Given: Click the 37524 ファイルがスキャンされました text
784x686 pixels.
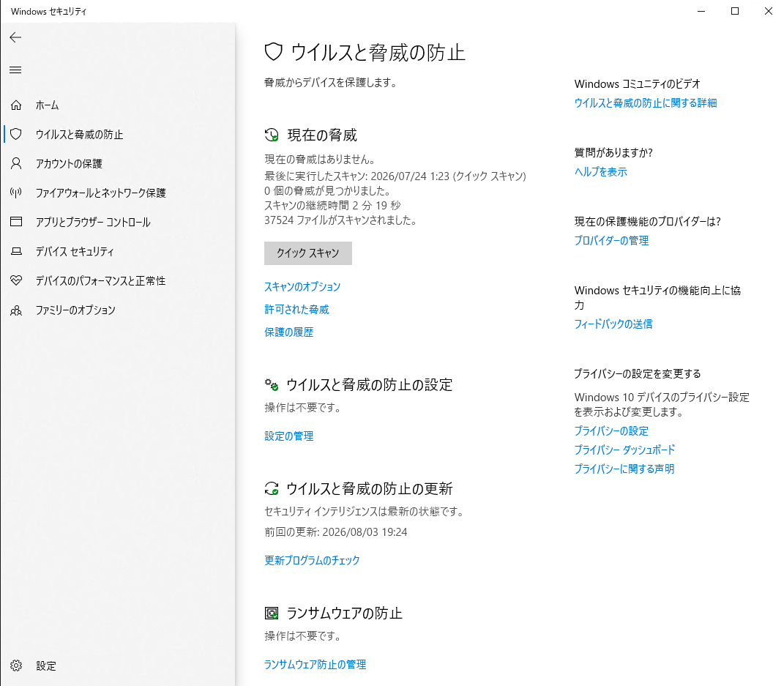Looking at the screenshot, I should [341, 220].
